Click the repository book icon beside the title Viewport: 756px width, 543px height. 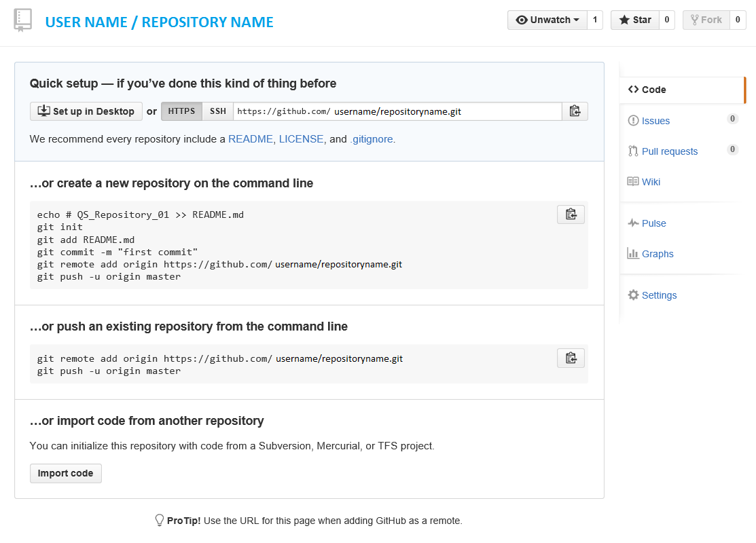point(23,19)
